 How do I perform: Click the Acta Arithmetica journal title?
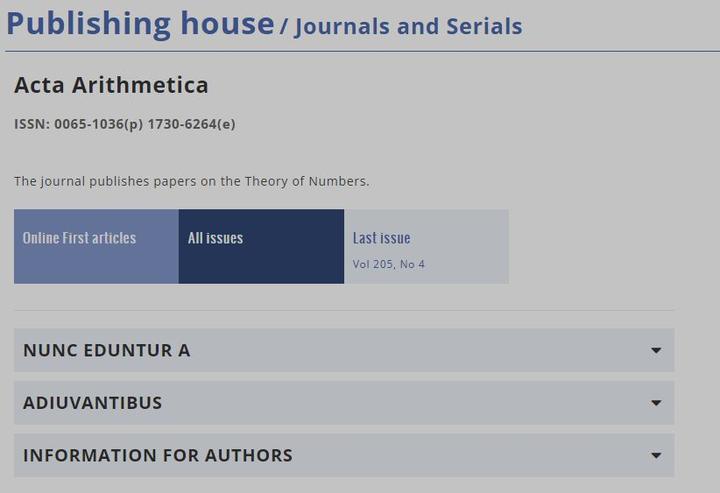[111, 85]
